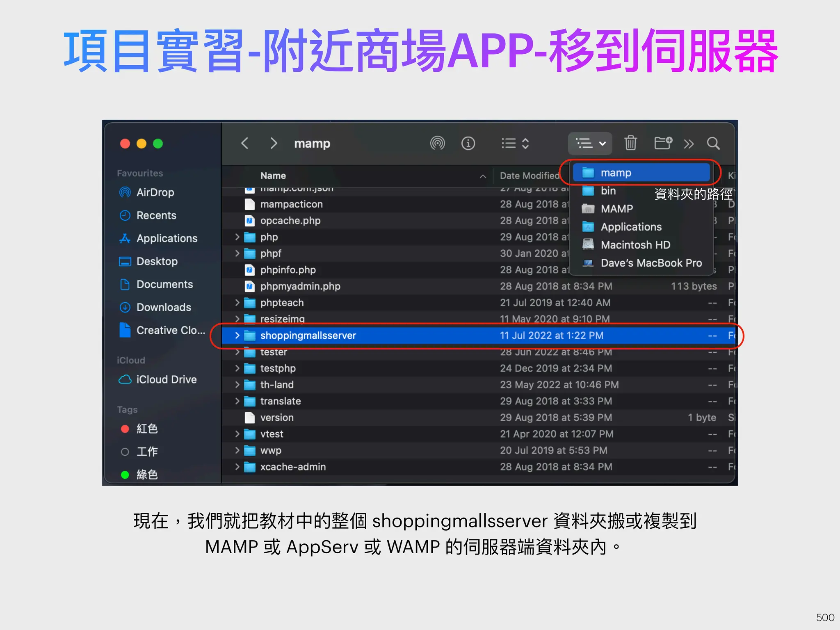Expand the phpteach folder
Viewport: 840px width, 630px height.
237,302
